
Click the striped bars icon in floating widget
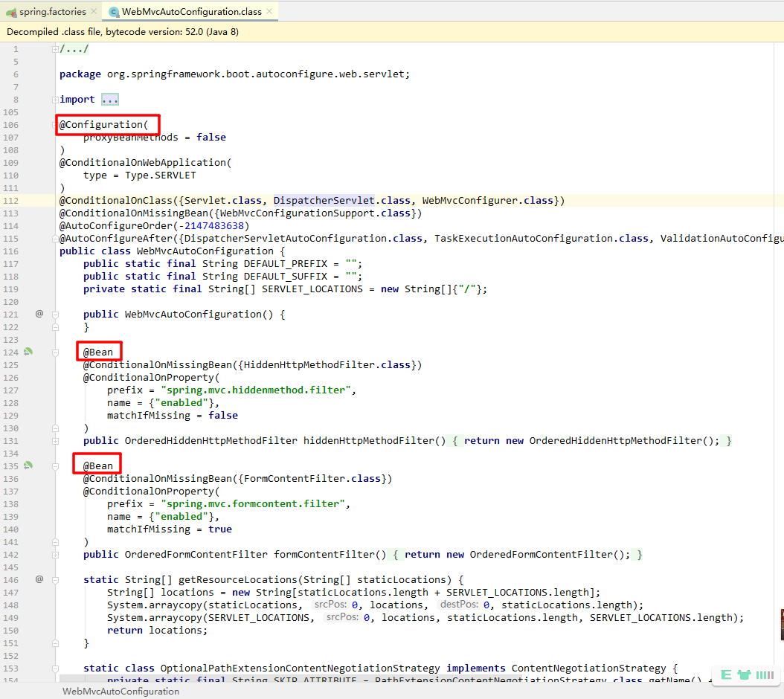pyautogui.click(x=765, y=674)
